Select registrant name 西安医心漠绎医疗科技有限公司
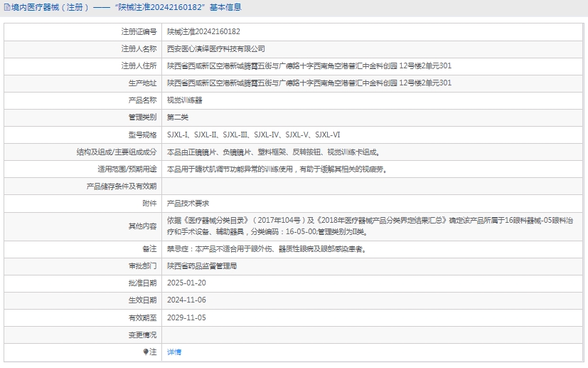 tap(215, 48)
